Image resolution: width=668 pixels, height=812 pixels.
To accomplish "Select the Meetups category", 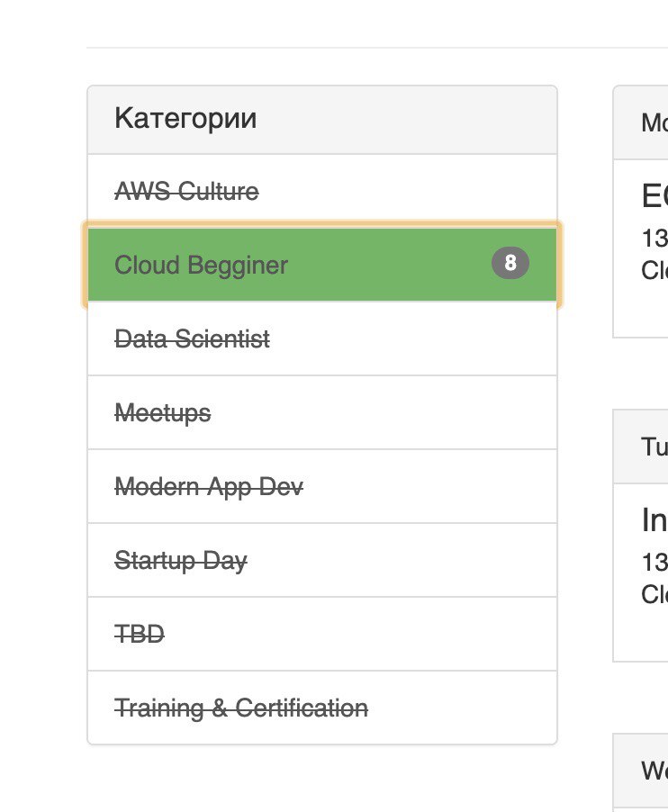I will click(322, 412).
